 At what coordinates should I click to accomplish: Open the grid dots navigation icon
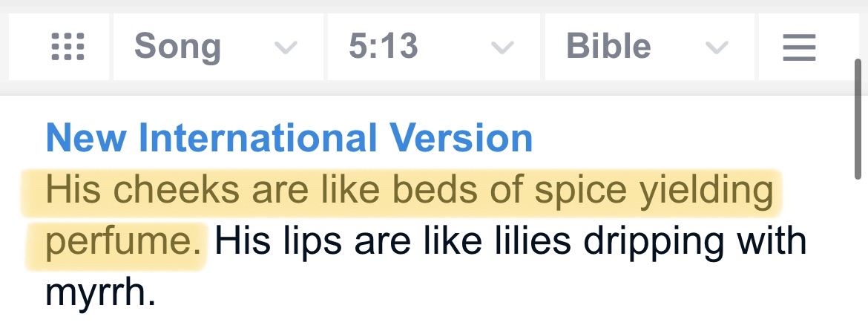(x=68, y=47)
